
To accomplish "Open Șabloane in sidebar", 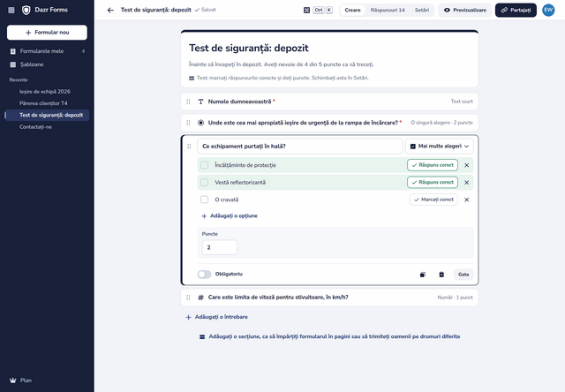I will point(47,64).
